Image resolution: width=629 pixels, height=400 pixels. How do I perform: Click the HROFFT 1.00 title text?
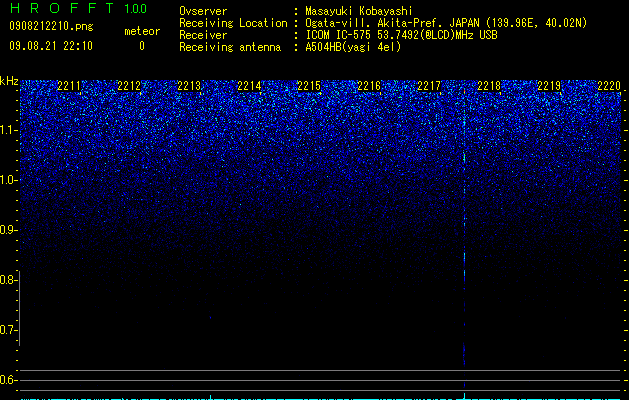79,8
